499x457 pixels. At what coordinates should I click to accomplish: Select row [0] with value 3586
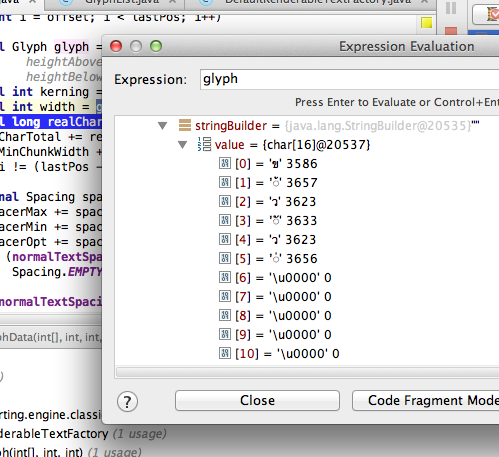pos(268,164)
